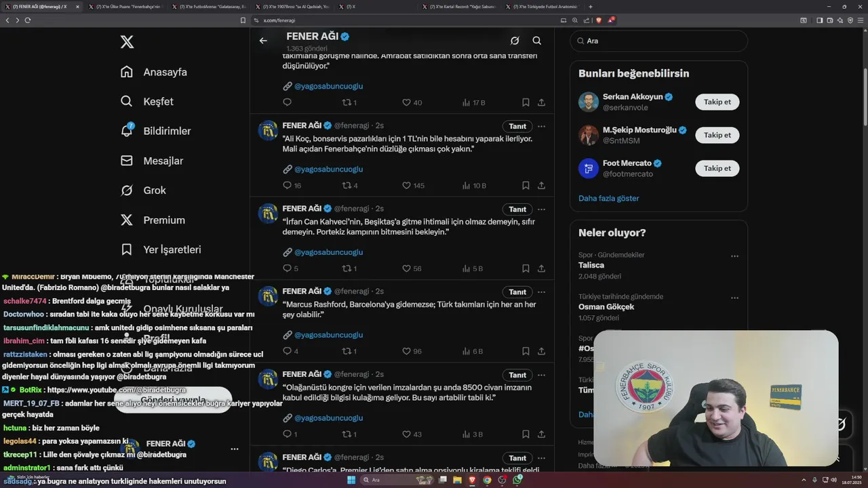Click the back arrow on FENER AĞI profile
This screenshot has height=488, width=868.
[263, 41]
